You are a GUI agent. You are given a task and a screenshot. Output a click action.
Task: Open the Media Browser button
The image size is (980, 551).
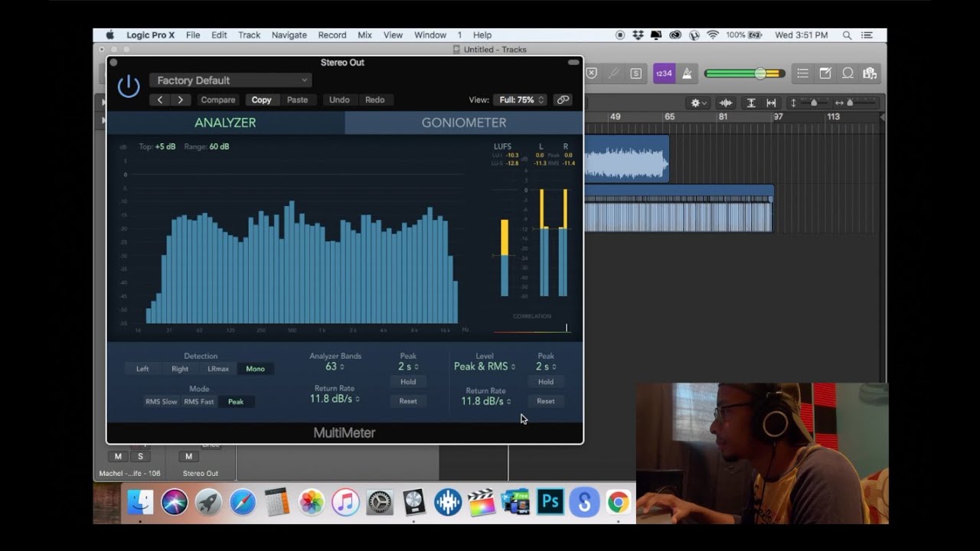point(870,73)
